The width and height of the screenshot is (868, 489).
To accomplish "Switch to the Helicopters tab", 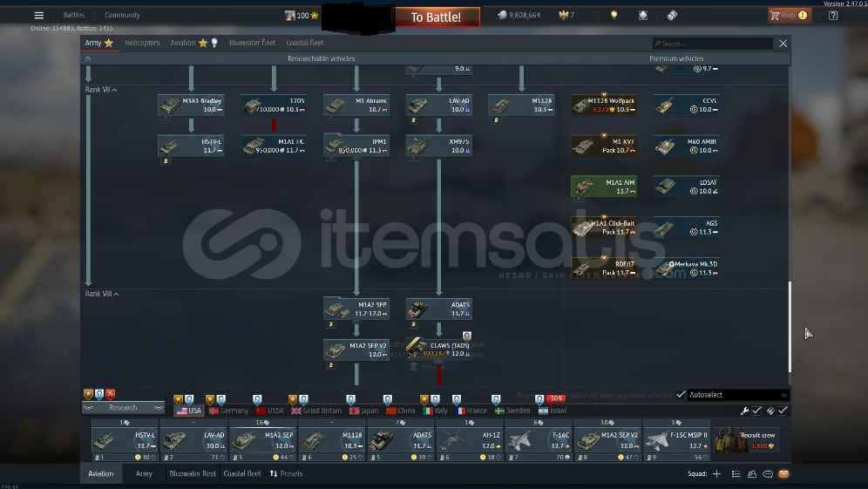I will click(142, 44).
